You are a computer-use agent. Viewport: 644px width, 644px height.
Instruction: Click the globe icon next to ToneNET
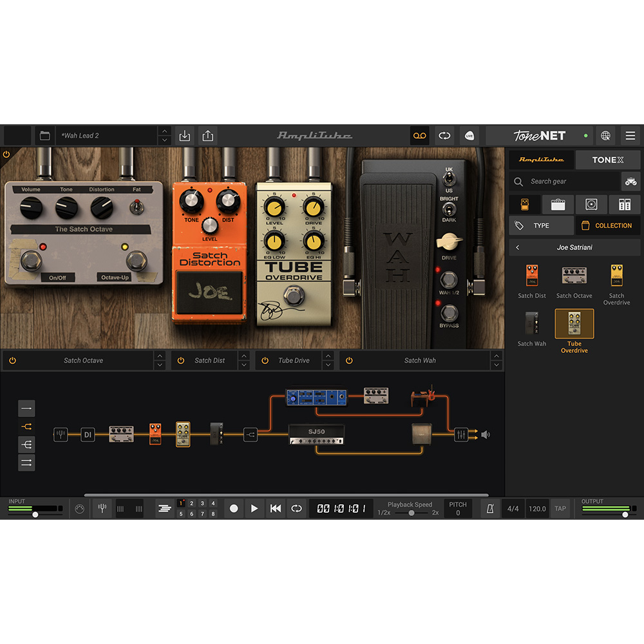[605, 135]
